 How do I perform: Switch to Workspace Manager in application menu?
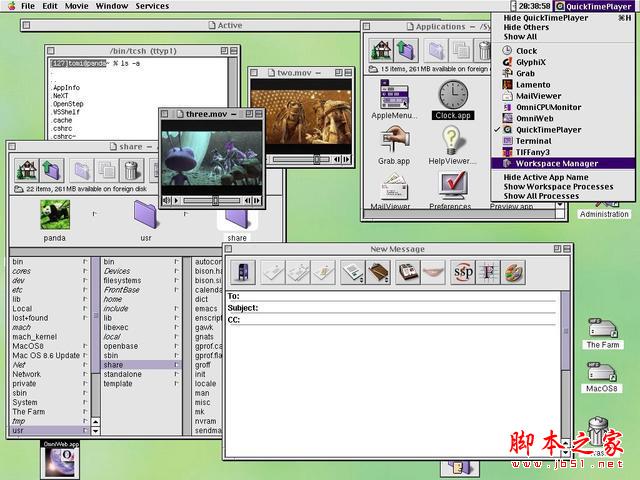coord(563,163)
